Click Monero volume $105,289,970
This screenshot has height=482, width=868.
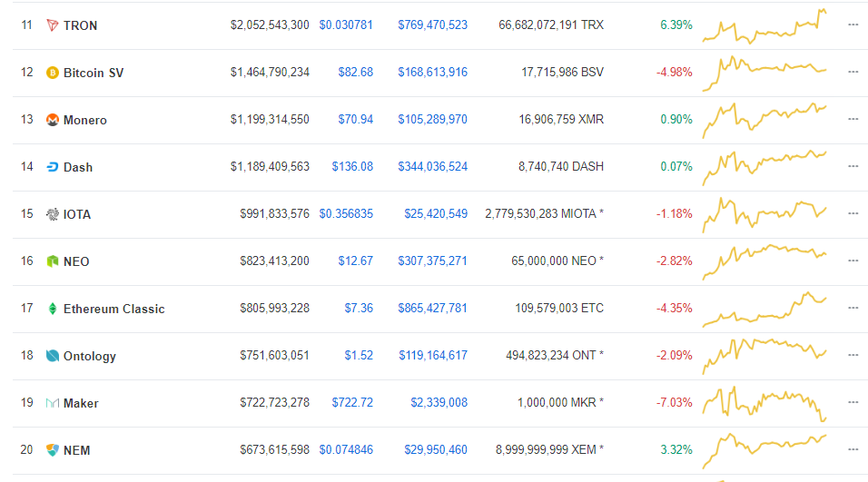[432, 119]
